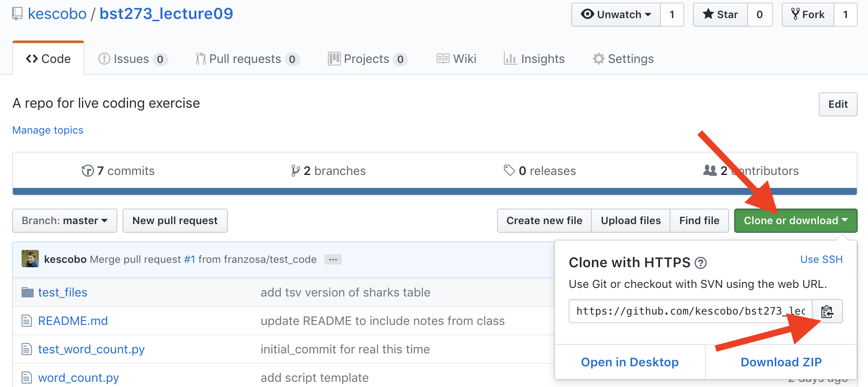Image resolution: width=868 pixels, height=387 pixels.
Task: Click the watcher count of 1
Action: coord(672,15)
